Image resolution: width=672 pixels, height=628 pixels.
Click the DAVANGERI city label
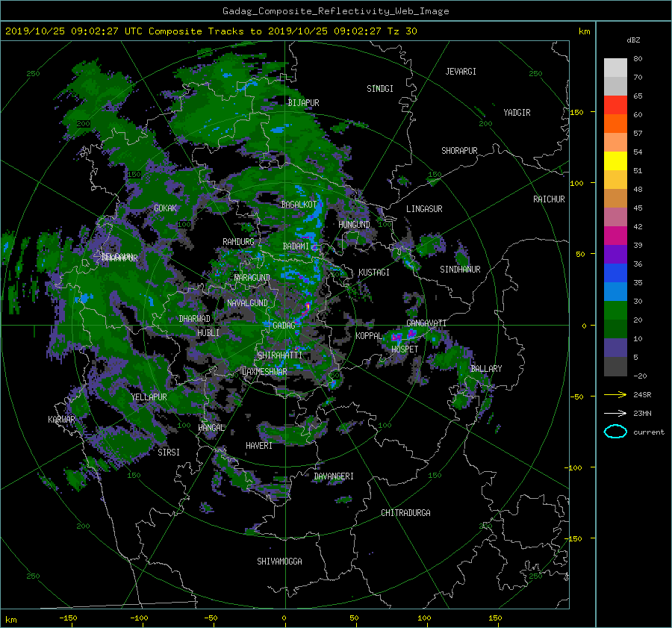pos(334,476)
